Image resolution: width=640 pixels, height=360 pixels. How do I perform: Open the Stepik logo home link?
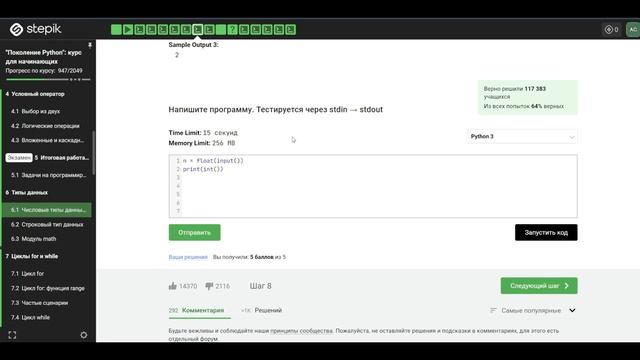pyautogui.click(x=35, y=29)
